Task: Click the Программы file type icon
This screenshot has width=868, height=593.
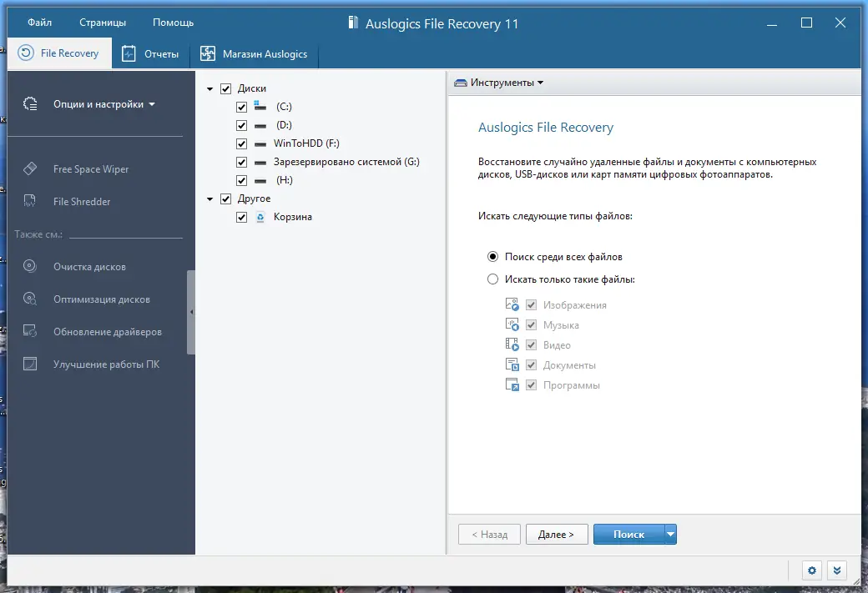Action: click(512, 384)
